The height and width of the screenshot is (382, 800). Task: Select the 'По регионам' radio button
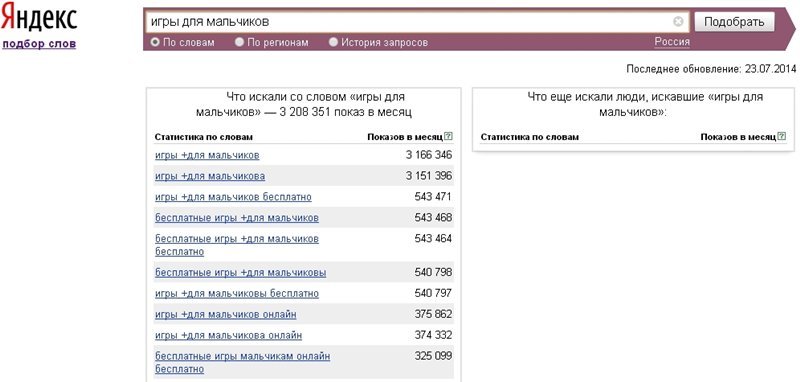click(x=239, y=42)
